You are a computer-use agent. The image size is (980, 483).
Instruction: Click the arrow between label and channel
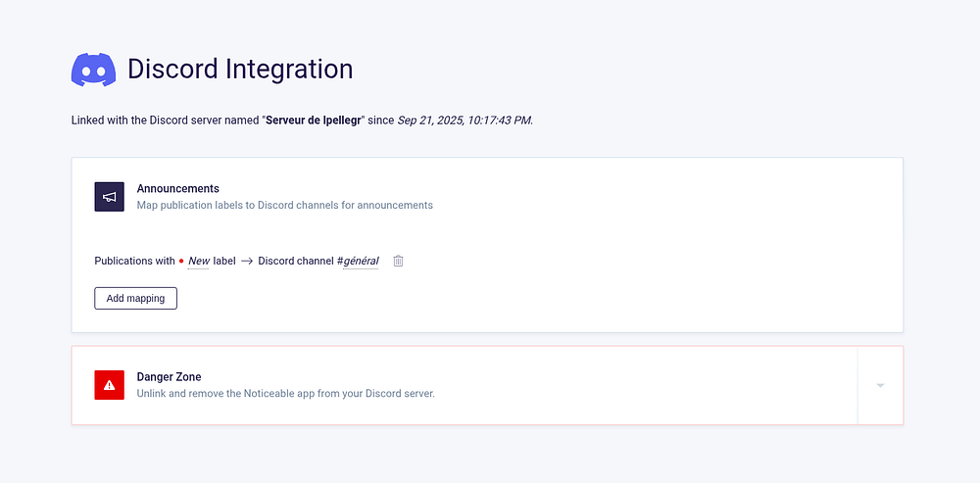point(247,262)
